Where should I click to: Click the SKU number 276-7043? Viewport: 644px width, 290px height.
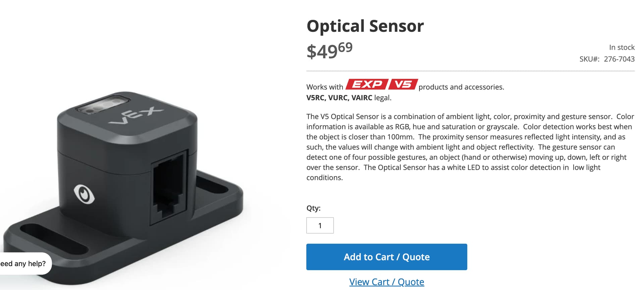click(619, 59)
